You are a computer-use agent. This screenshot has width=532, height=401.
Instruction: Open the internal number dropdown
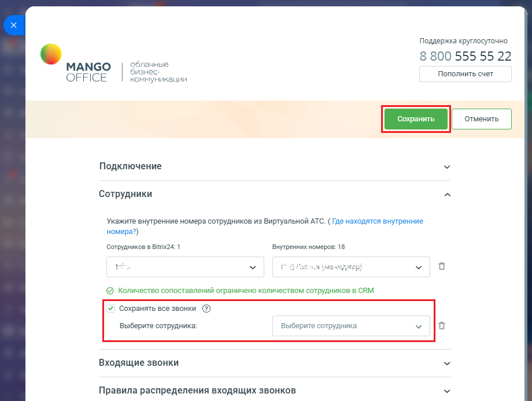(351, 267)
